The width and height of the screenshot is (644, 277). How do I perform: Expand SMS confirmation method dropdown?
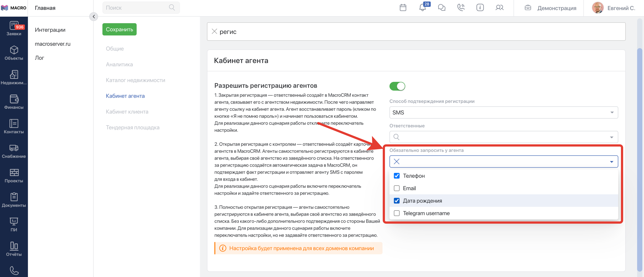pos(503,113)
